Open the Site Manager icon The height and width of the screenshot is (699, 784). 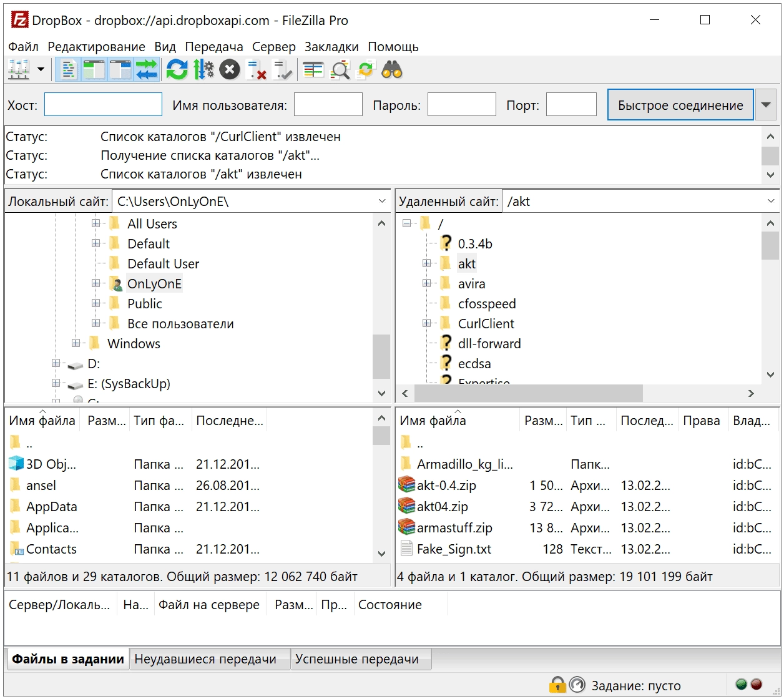[x=19, y=69]
